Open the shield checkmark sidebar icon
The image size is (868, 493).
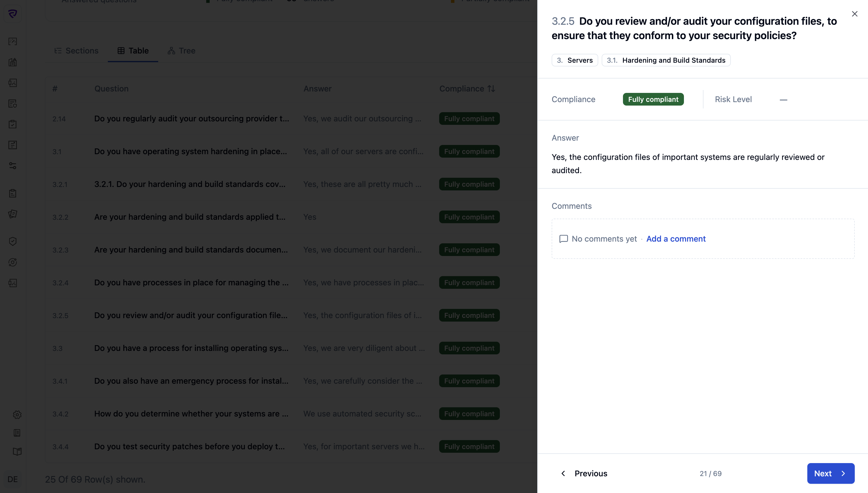[x=13, y=241]
